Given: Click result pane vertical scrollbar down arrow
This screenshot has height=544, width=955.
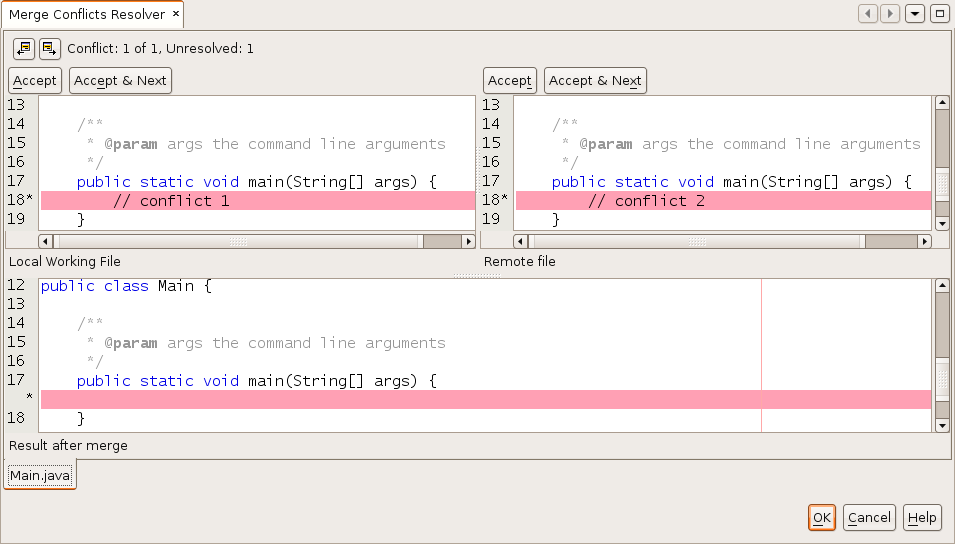Looking at the screenshot, I should 942,426.
